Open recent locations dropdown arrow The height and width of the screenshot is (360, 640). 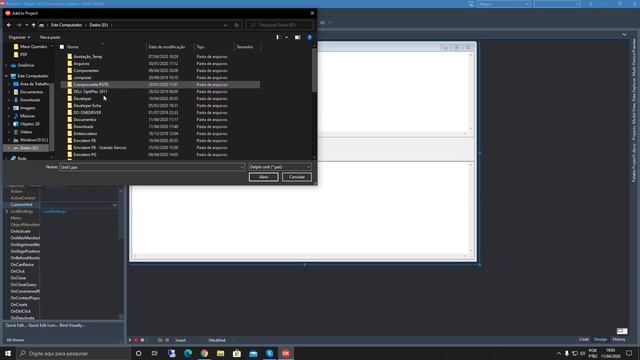(x=27, y=25)
